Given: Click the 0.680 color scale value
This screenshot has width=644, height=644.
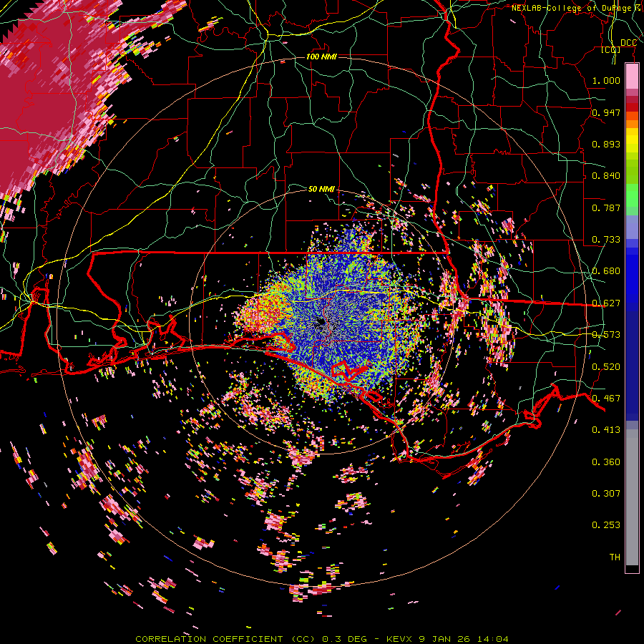Looking at the screenshot, I should pyautogui.click(x=606, y=271).
